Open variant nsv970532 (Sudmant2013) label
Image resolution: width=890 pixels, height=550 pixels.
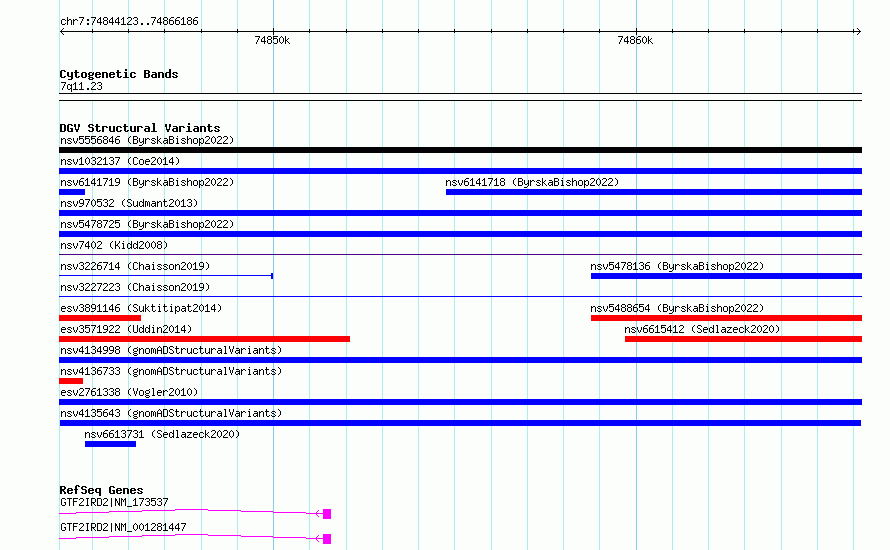129,203
